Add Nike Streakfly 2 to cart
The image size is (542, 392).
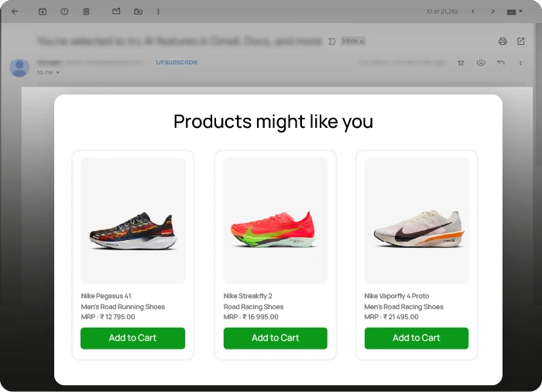(x=275, y=338)
